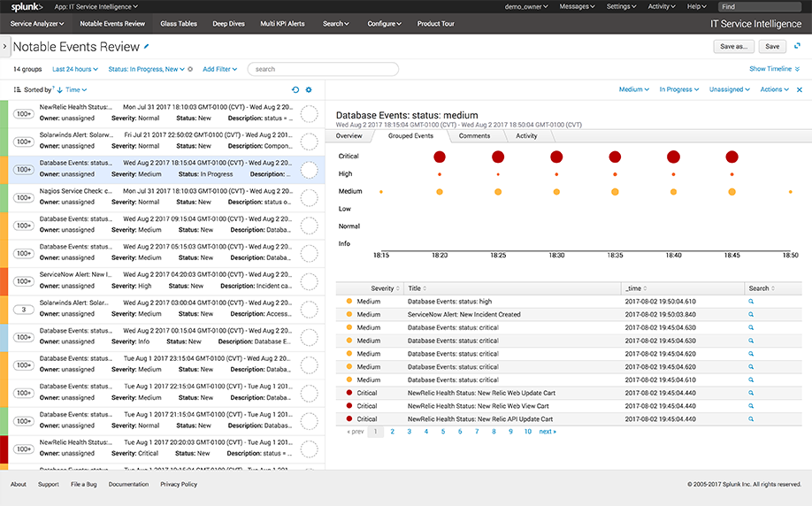Switch to the Comments tab

click(474, 135)
